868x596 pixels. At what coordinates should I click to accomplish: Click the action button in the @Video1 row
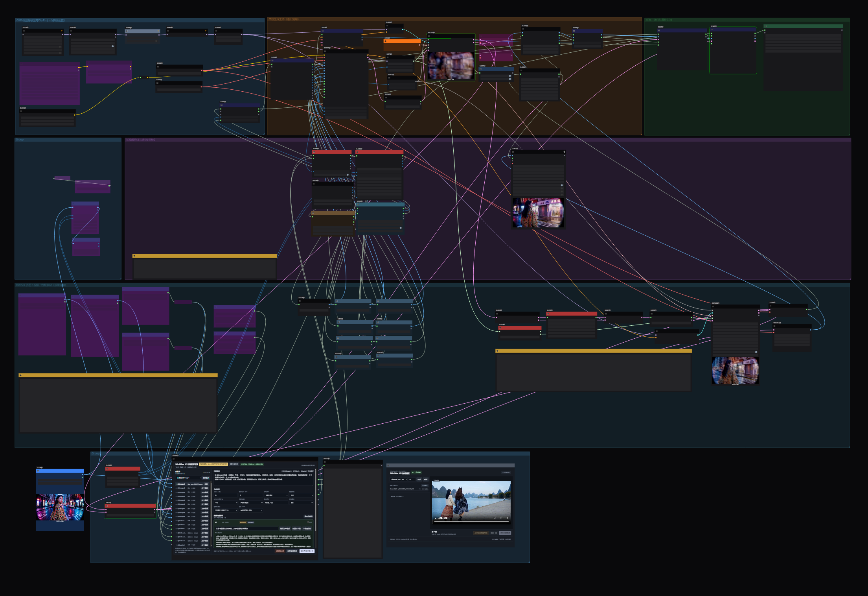point(205,521)
